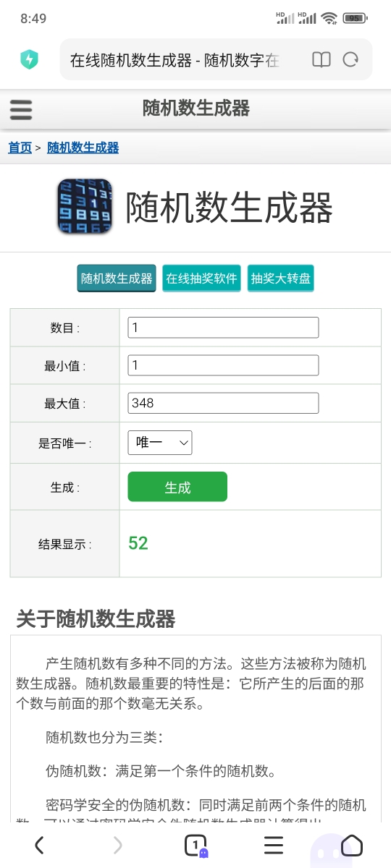Go to browser home page icon
Image resolution: width=391 pixels, height=868 pixels.
click(352, 845)
